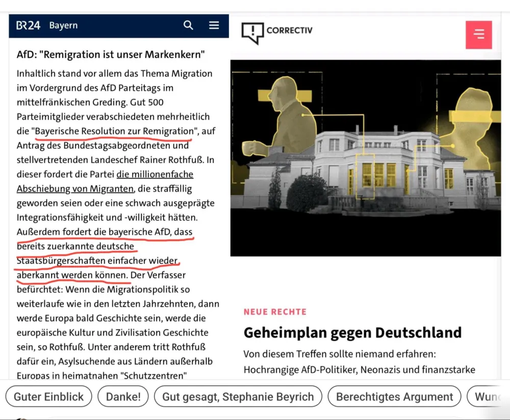Click the Correctiv speech bubble logo

252,33
